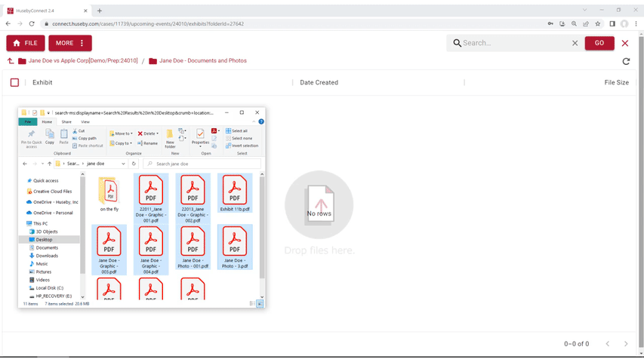Switch to the Explorer View tab
Screen dimensions: 644x362
coord(85,122)
